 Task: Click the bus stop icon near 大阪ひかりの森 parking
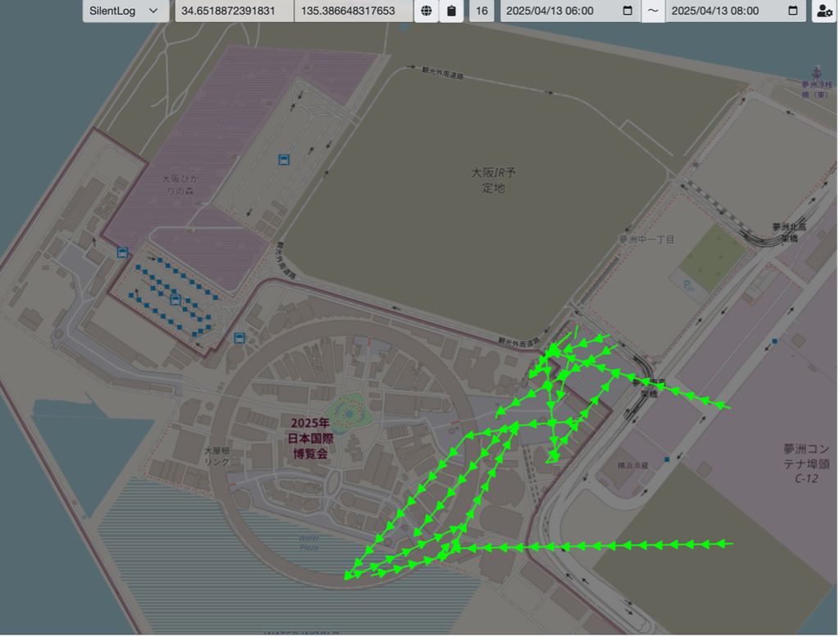tap(284, 160)
